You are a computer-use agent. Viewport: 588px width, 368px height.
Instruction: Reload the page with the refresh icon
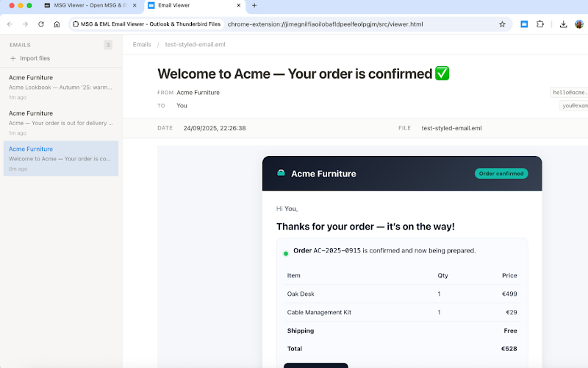(x=41, y=24)
